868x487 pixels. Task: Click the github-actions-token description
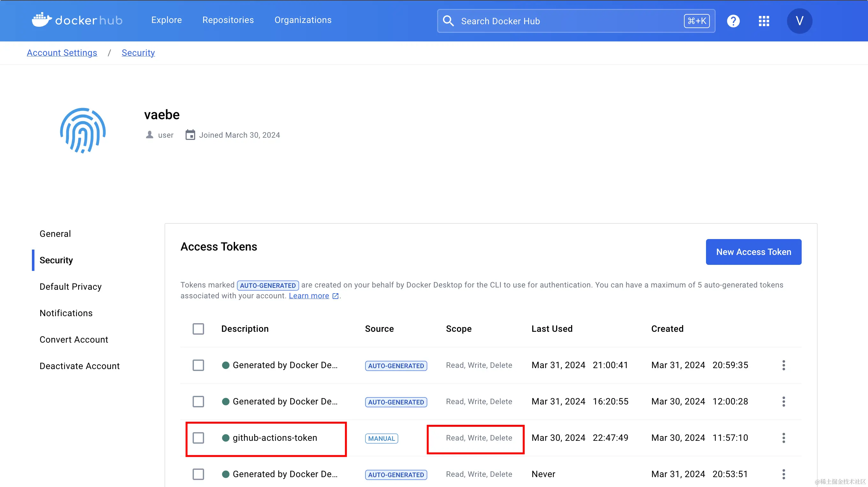click(275, 438)
